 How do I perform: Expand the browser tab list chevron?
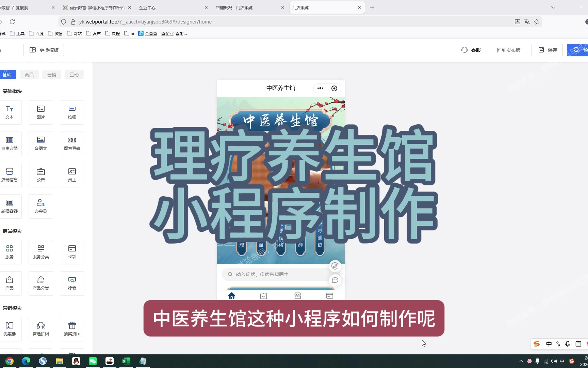click(x=553, y=7)
